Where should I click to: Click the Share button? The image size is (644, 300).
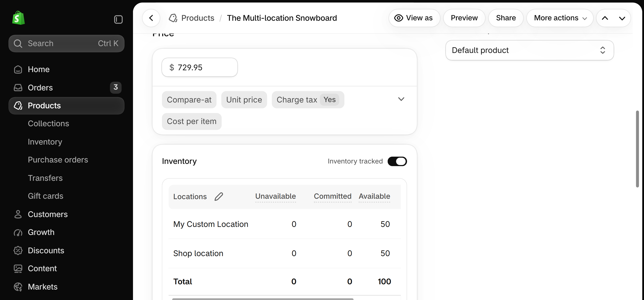(x=506, y=18)
